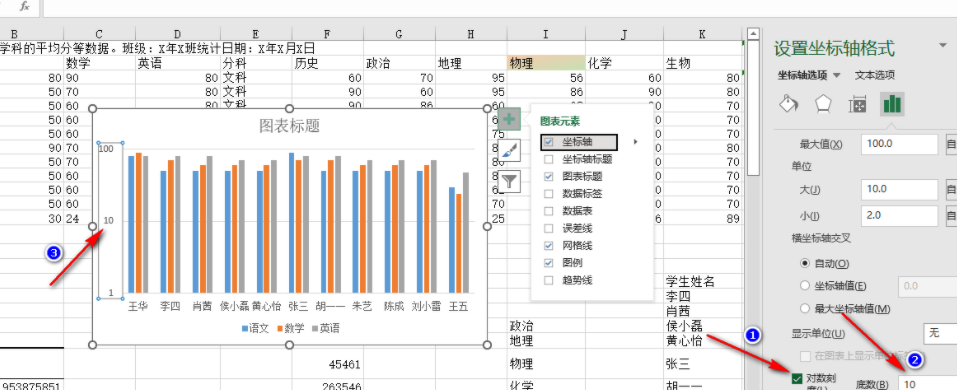This screenshot has width=957, height=390.
Task: Click the 最大值 input field
Action: coord(900,144)
